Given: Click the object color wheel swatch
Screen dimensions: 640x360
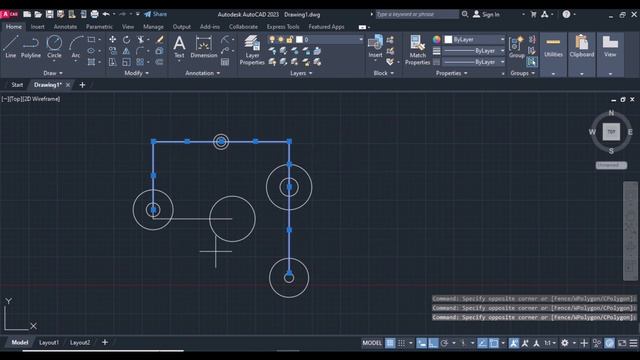Looking at the screenshot, I should pyautogui.click(x=437, y=40).
